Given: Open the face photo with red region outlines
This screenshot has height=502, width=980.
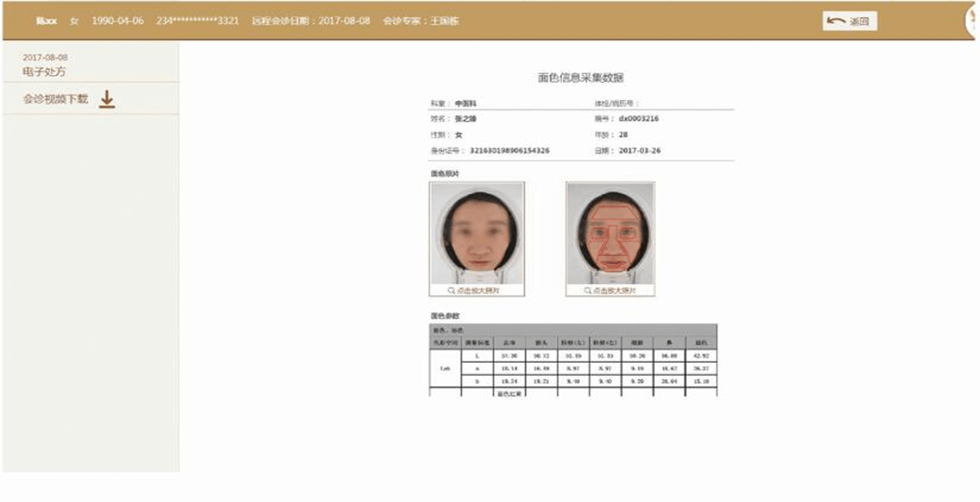Looking at the screenshot, I should (x=610, y=233).
